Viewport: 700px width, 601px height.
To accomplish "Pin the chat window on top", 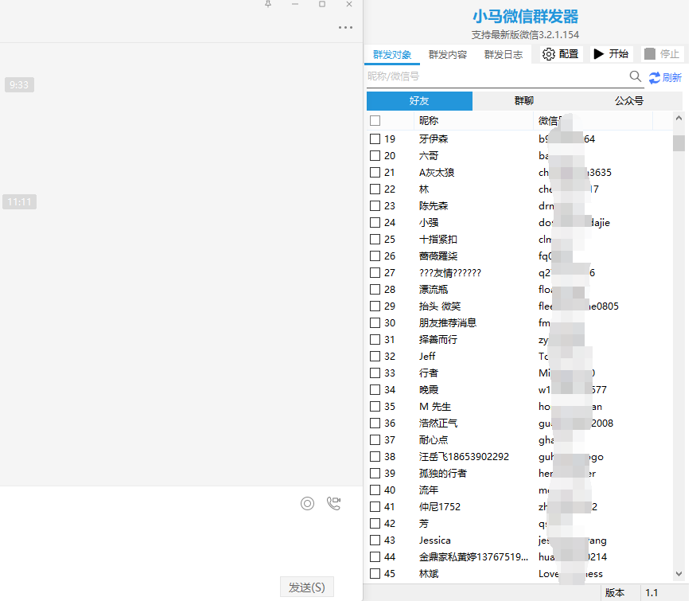I will coord(268,4).
